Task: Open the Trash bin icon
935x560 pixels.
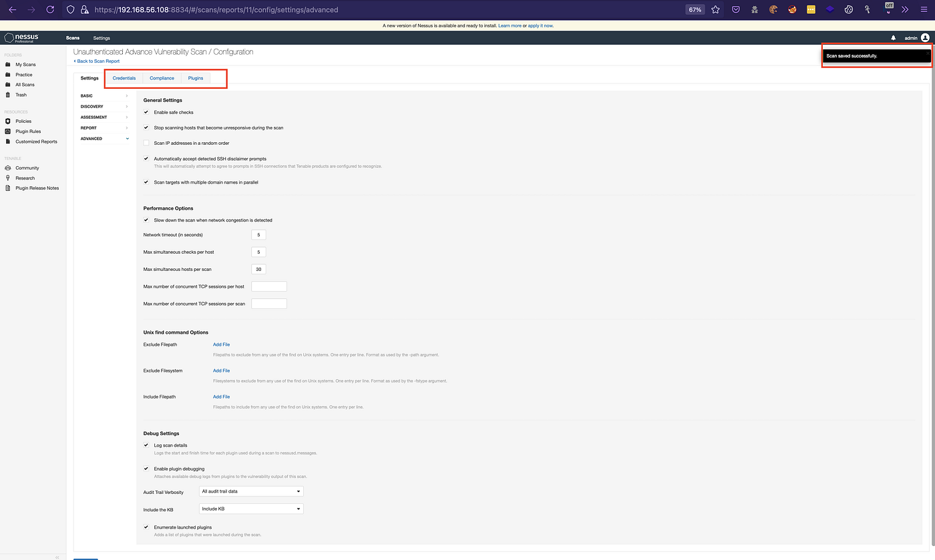Action: tap(8, 95)
